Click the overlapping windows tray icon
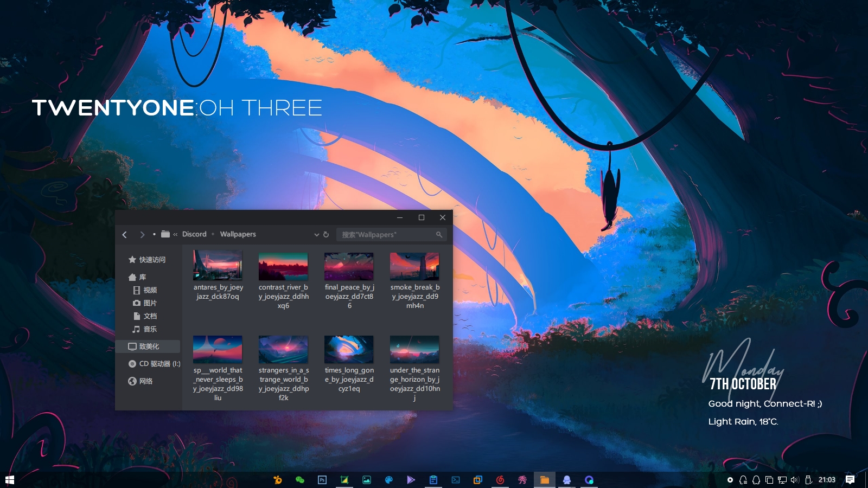This screenshot has width=868, height=488. (x=769, y=480)
